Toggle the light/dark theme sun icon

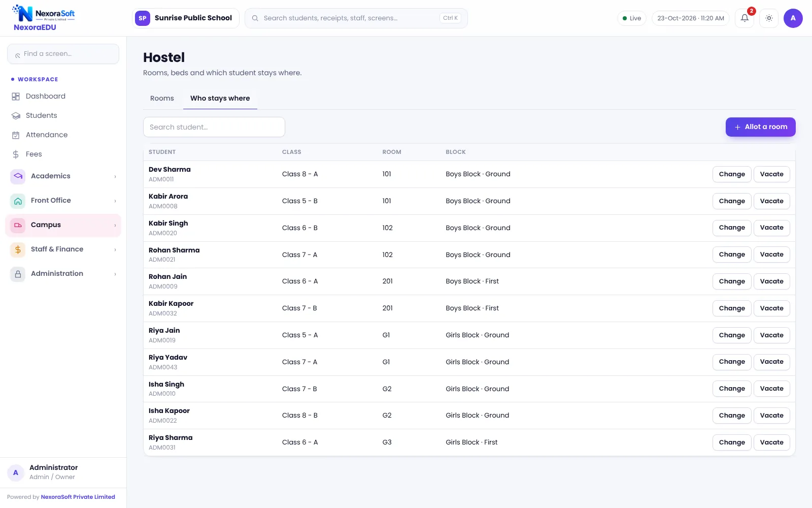pos(769,18)
